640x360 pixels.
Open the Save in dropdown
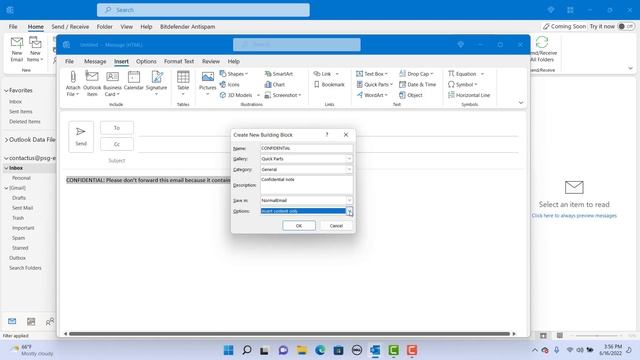coord(349,200)
